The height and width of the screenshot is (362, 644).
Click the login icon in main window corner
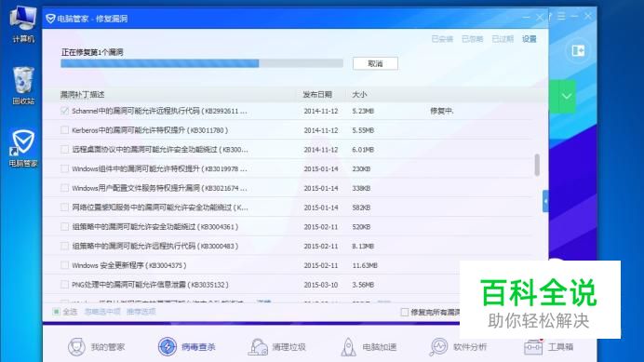578,51
